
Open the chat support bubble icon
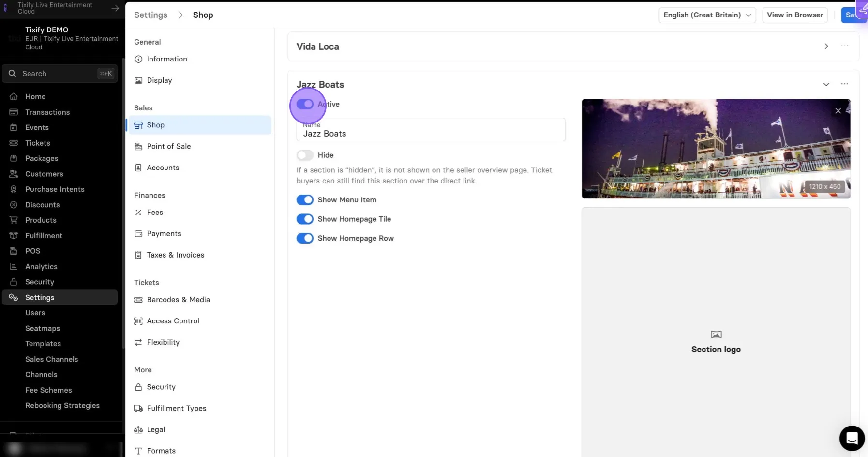click(x=852, y=438)
